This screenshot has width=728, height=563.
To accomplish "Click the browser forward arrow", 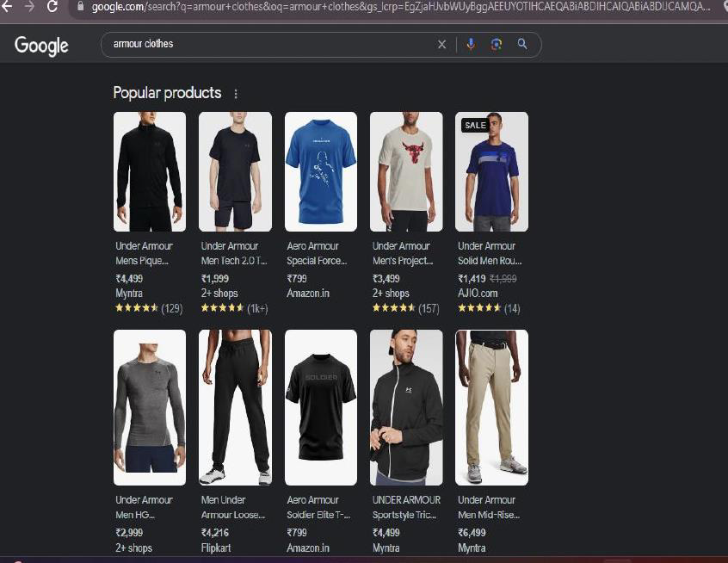I will coord(28,6).
